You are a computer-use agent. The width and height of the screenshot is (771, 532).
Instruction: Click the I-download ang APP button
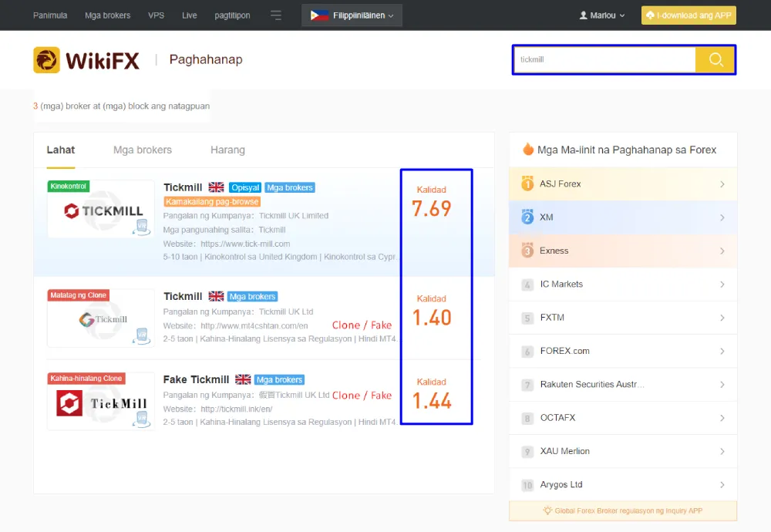pos(689,15)
